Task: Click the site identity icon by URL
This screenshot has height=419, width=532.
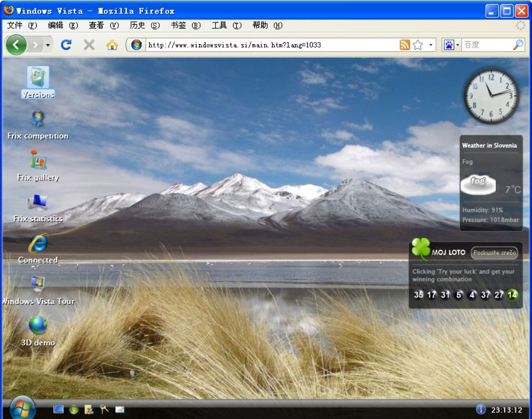Action: [136, 45]
